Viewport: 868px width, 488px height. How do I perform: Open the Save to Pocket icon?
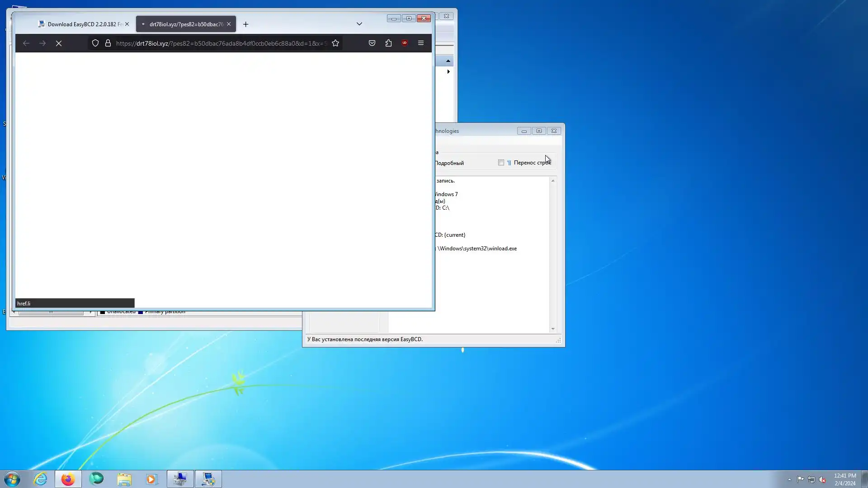tap(372, 43)
